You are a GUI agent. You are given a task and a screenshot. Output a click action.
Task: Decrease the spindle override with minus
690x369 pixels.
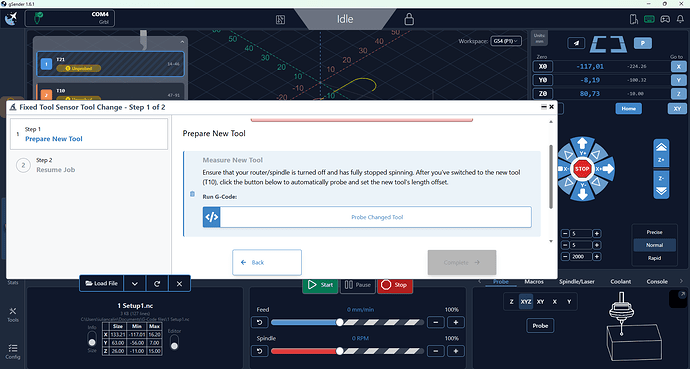436,351
